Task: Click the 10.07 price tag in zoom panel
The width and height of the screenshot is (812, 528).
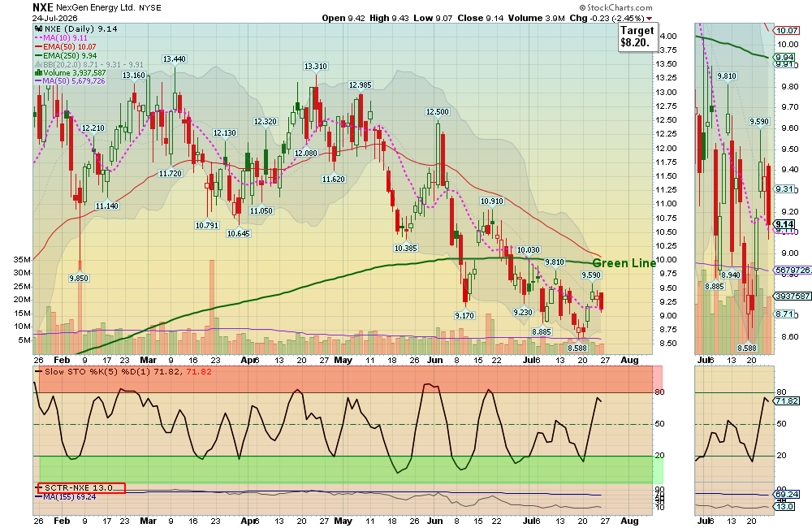Action: [x=787, y=31]
